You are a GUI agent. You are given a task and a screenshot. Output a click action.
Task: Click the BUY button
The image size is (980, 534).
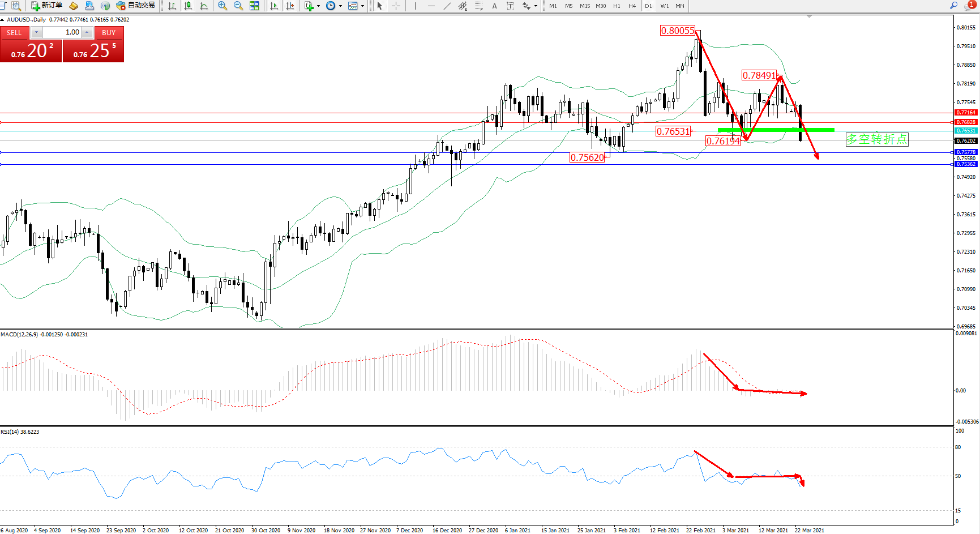[x=109, y=32]
